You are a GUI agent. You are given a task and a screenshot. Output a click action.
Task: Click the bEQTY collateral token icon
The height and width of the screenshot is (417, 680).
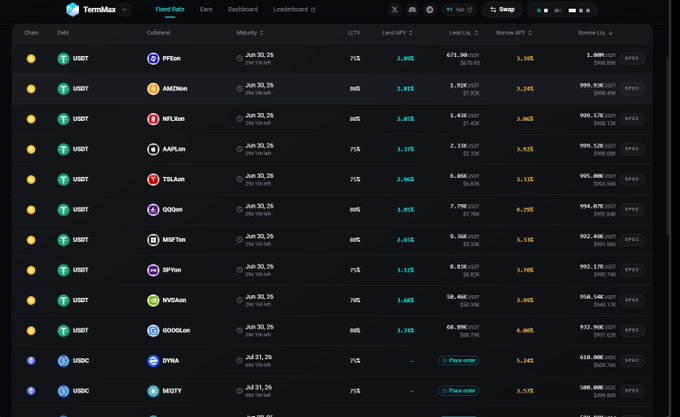[x=153, y=391]
